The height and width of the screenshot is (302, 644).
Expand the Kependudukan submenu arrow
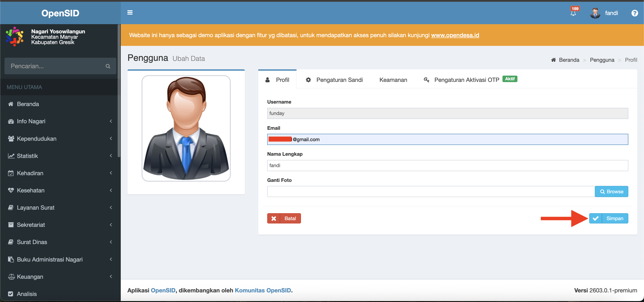click(x=111, y=138)
